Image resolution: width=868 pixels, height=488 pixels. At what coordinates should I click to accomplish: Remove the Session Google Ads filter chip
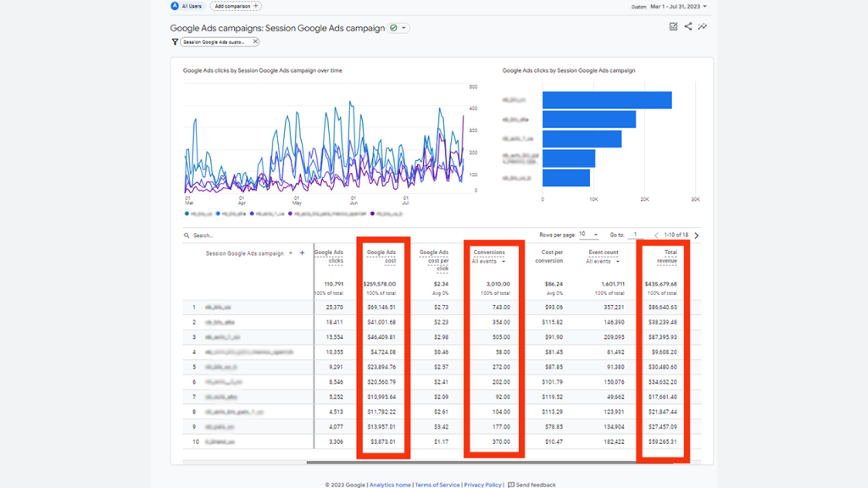[x=255, y=42]
